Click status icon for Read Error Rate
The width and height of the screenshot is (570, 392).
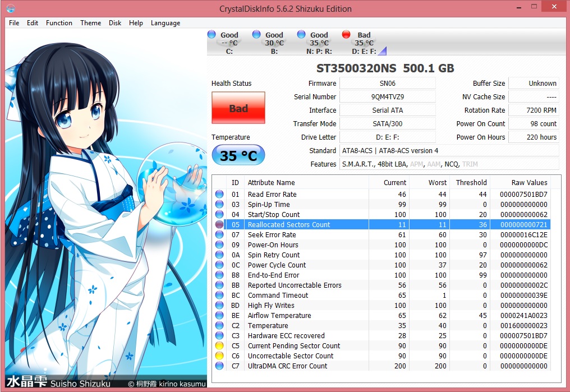click(x=219, y=194)
